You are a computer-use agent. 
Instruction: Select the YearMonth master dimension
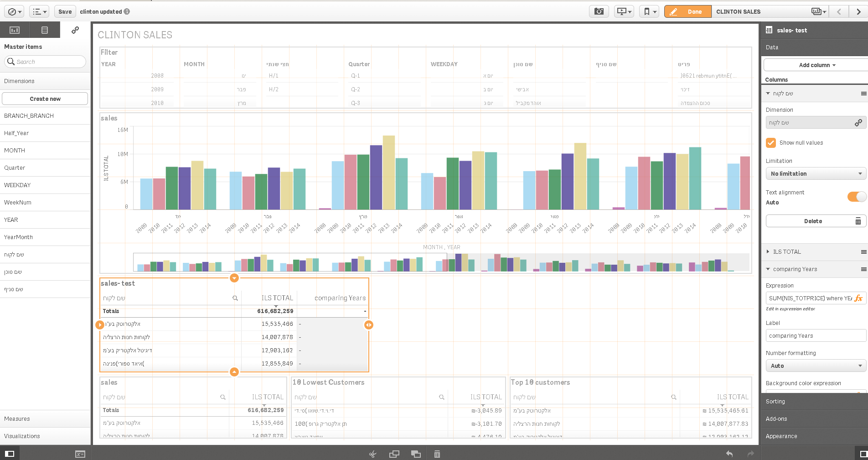pos(45,237)
